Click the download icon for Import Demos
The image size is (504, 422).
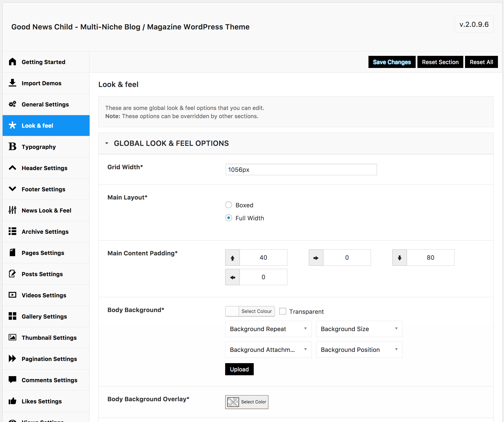pyautogui.click(x=12, y=83)
